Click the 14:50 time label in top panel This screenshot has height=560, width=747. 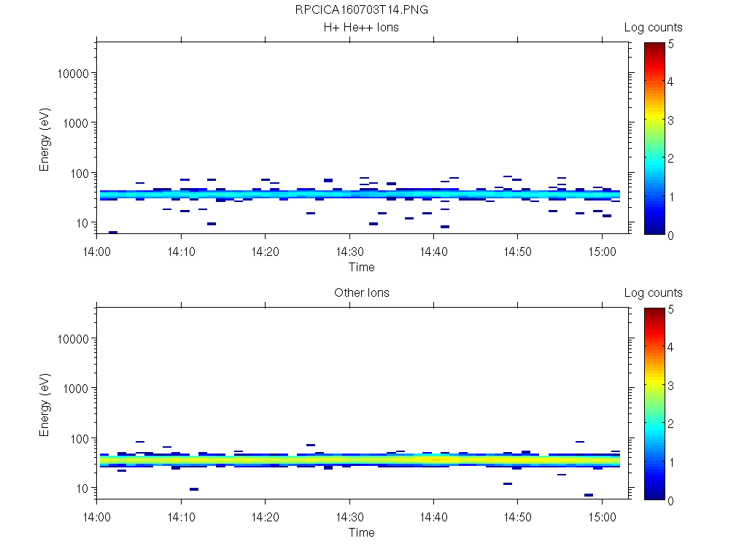(x=518, y=252)
